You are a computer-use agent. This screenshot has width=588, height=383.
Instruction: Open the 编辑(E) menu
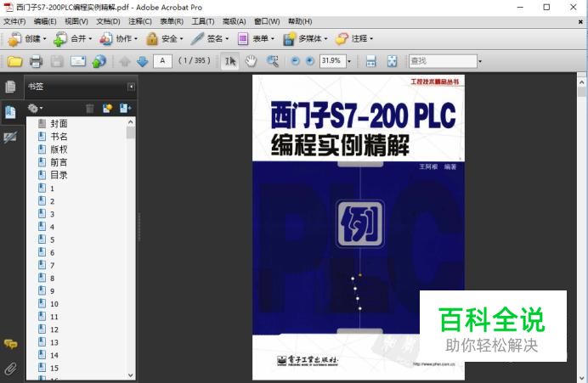pos(45,21)
